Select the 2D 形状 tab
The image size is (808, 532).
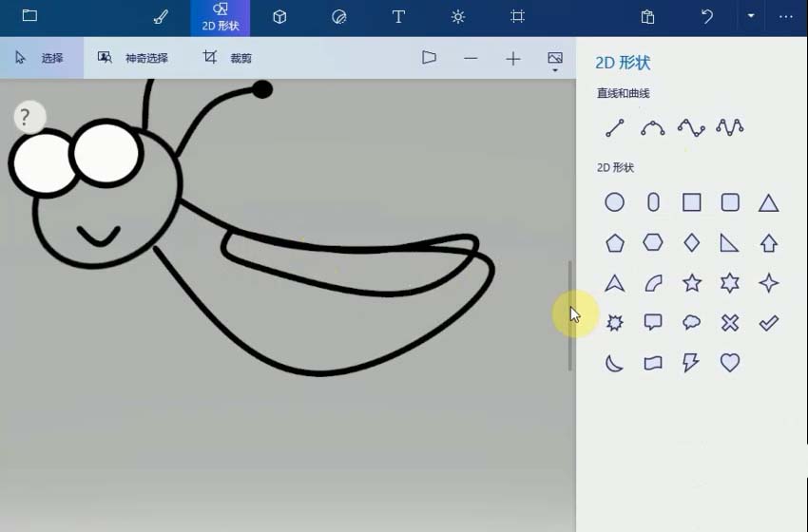(220, 17)
